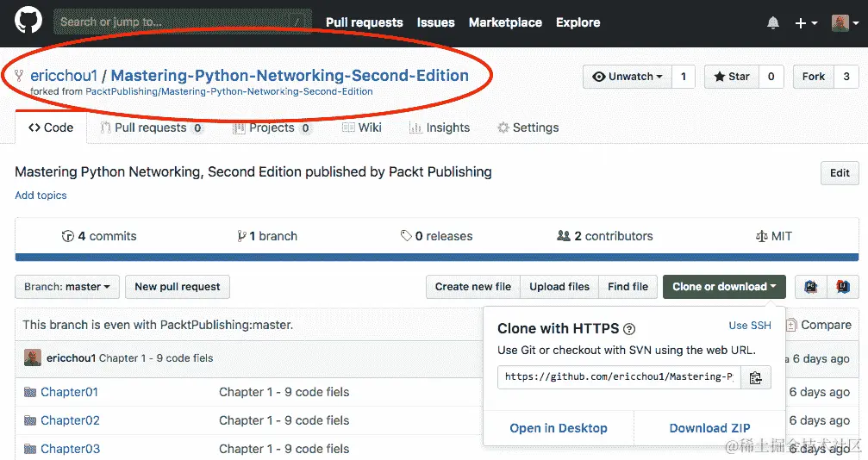Open the user avatar menu
Image resolution: width=868 pixels, height=460 pixels.
pos(843,23)
